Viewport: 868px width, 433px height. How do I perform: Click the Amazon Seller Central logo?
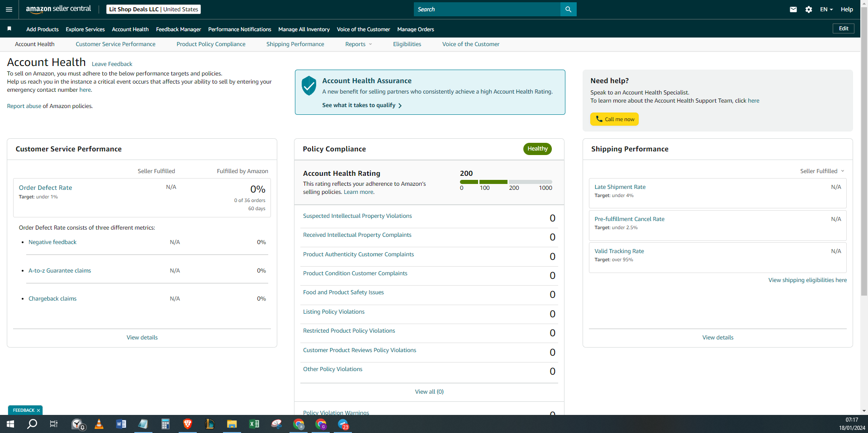[58, 9]
